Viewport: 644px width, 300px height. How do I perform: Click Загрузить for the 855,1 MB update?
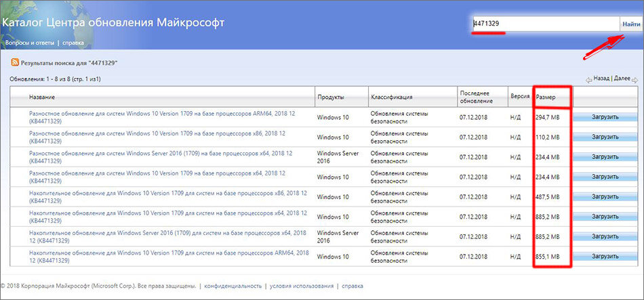pyautogui.click(x=605, y=257)
